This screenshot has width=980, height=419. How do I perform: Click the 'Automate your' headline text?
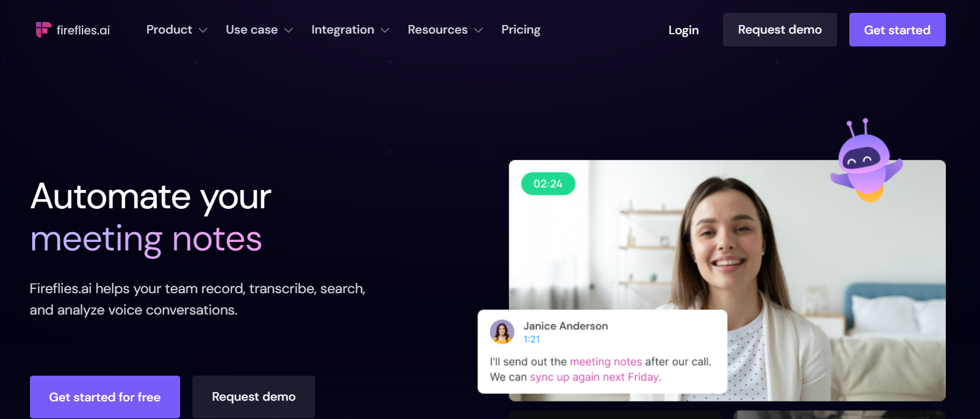(151, 197)
